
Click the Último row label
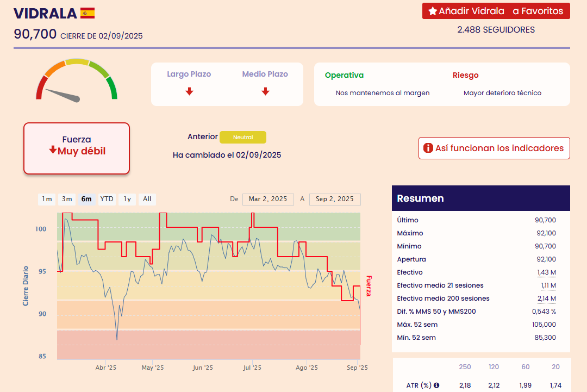pos(408,220)
